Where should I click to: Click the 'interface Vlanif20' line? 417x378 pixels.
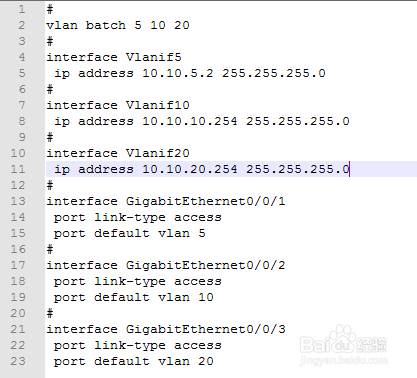click(x=118, y=153)
